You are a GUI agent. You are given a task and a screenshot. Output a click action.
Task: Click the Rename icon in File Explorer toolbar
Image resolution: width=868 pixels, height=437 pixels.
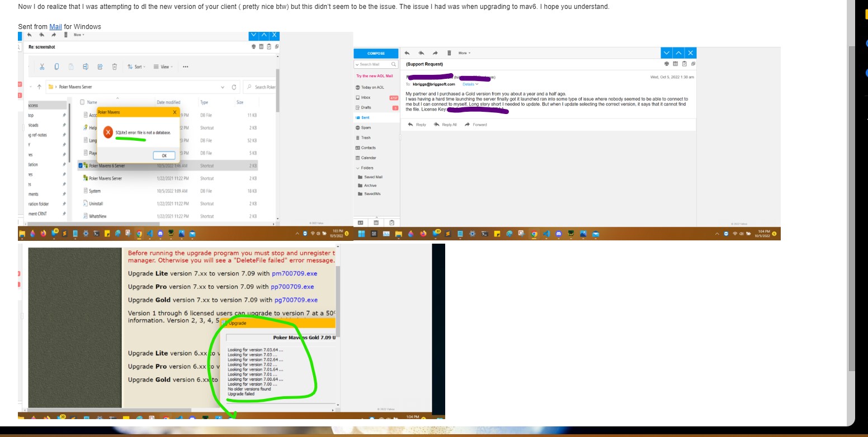pos(86,66)
